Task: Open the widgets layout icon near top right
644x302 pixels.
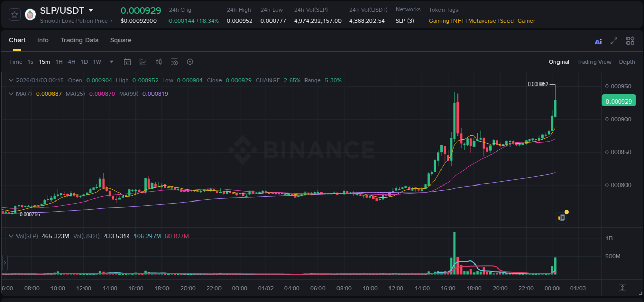Action: [630, 40]
